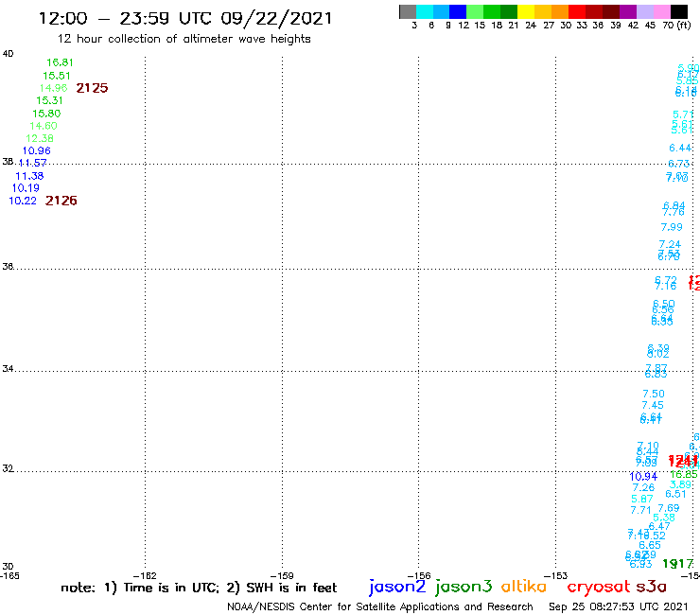Click the NOAA/NESDIS Center for Satellite Applications credit
Viewport: 700px width, 615px height.
[380, 607]
